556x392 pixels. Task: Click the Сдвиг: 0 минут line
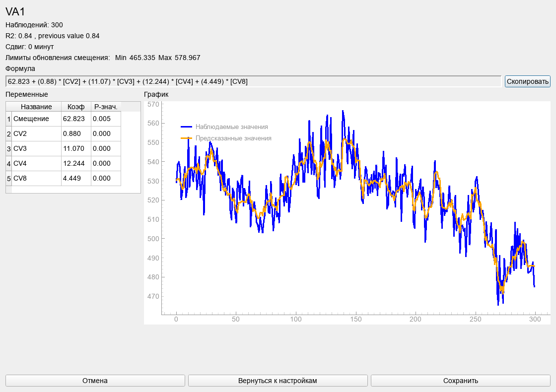pos(29,47)
